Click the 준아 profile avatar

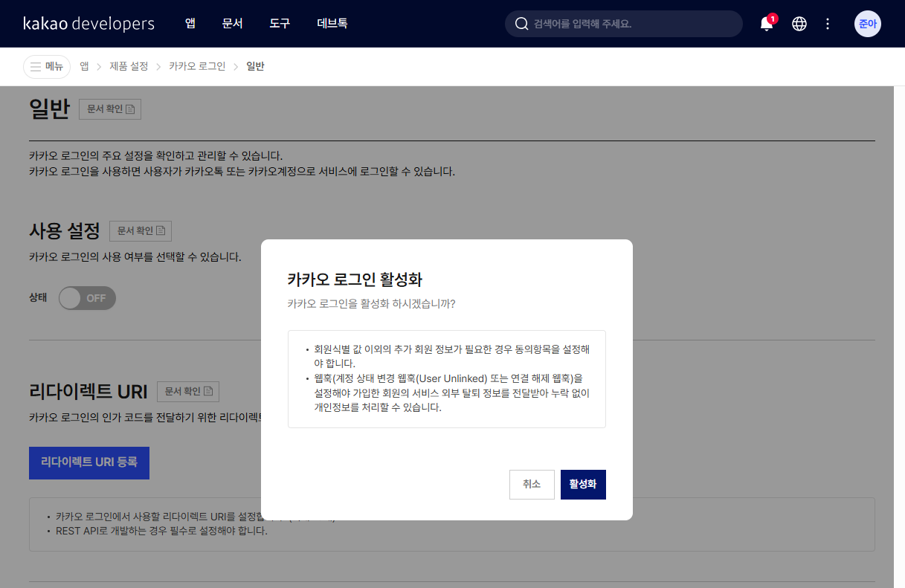click(x=867, y=24)
